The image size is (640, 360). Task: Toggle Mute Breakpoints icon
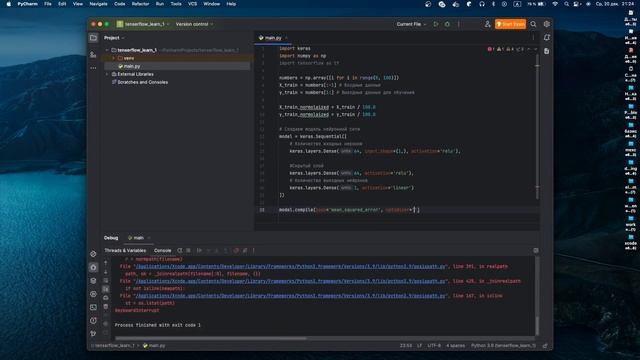pyautogui.click(x=245, y=251)
